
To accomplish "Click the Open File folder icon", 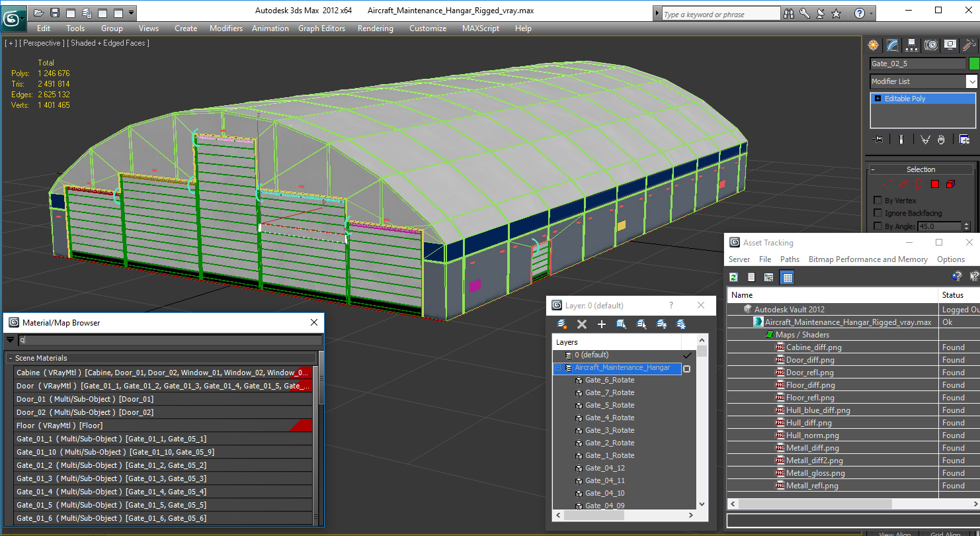I will 38,13.
